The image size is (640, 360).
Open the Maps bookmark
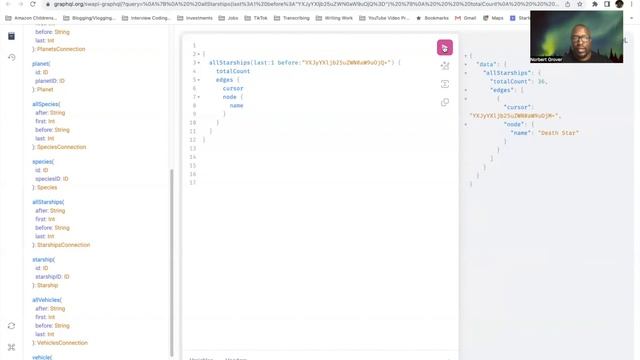[x=494, y=18]
